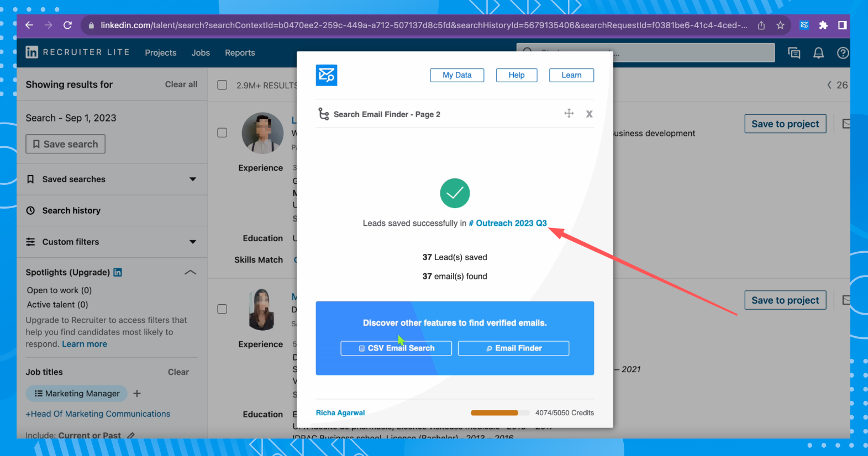Click Clear all in Showing results for
Screen dimensions: 868x456
click(181, 84)
